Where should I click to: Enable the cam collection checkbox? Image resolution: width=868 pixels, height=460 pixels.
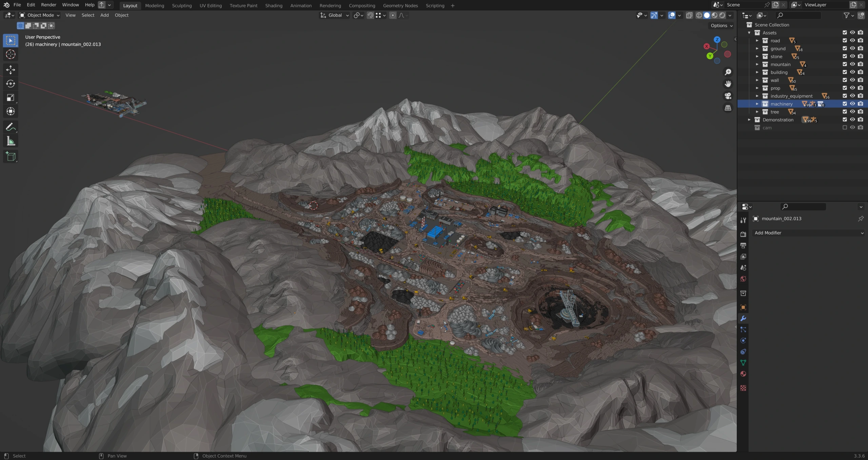tap(845, 128)
